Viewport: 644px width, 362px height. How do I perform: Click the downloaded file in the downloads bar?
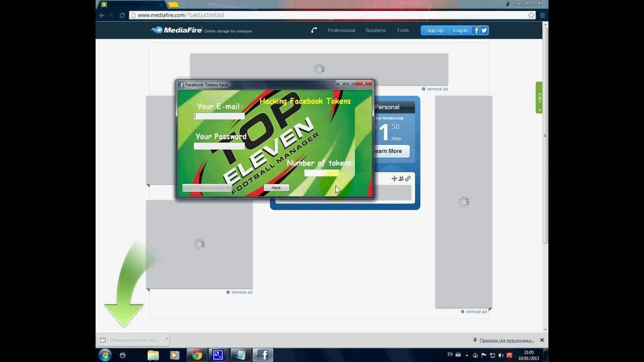[130, 340]
